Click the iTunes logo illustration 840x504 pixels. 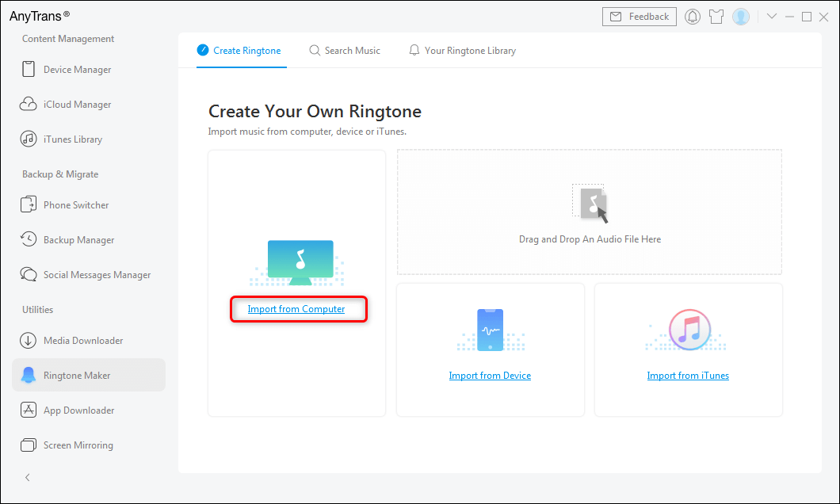point(689,330)
